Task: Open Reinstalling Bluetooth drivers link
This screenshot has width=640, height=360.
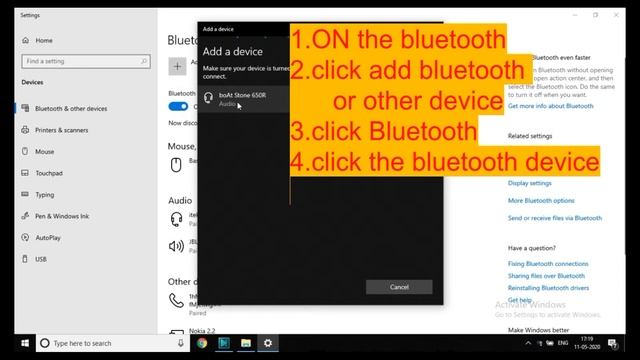Action: (x=548, y=288)
